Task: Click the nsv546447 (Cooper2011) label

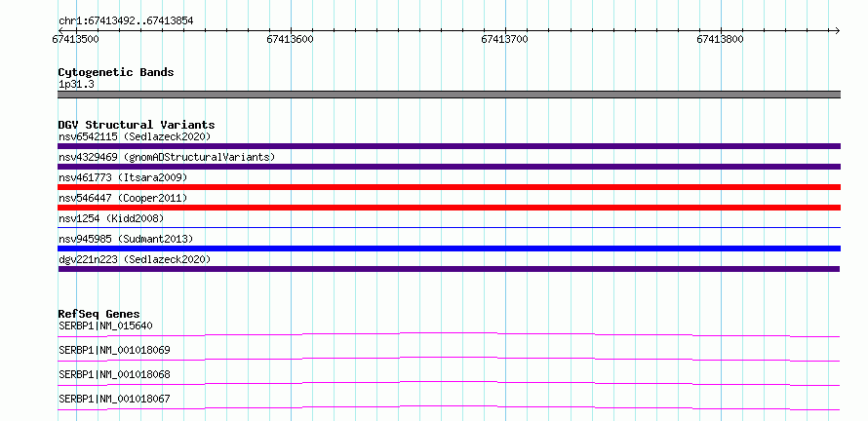Action: [x=123, y=198]
